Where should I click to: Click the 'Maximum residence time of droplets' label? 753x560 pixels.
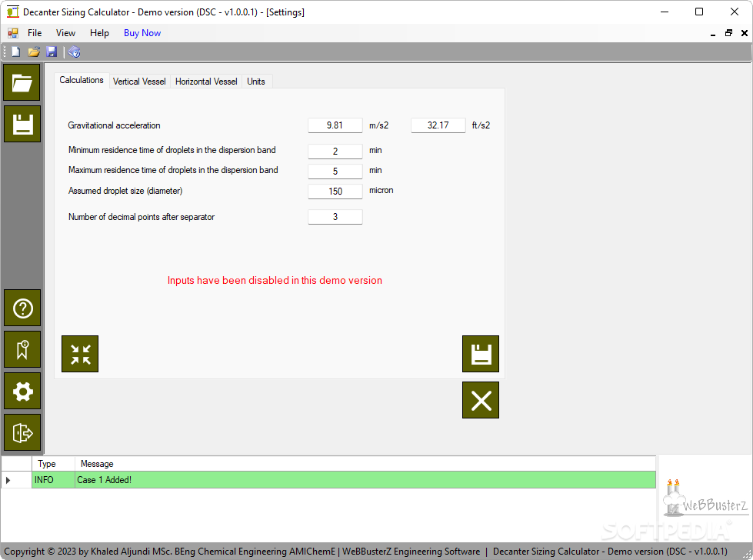pyautogui.click(x=173, y=170)
